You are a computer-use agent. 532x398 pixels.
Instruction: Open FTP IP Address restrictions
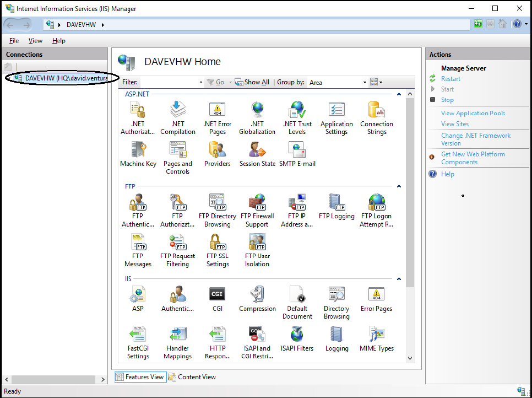pyautogui.click(x=297, y=211)
